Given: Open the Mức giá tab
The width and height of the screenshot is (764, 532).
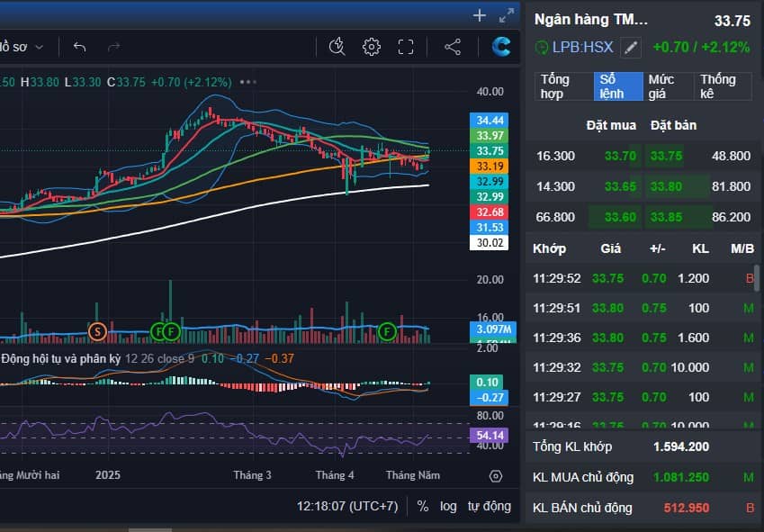Looking at the screenshot, I should pos(668,86).
